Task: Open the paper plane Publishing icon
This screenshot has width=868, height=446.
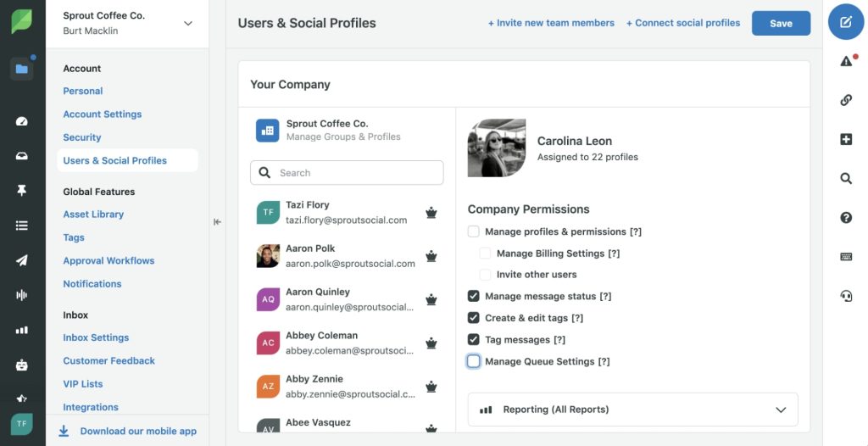Action: [x=22, y=260]
